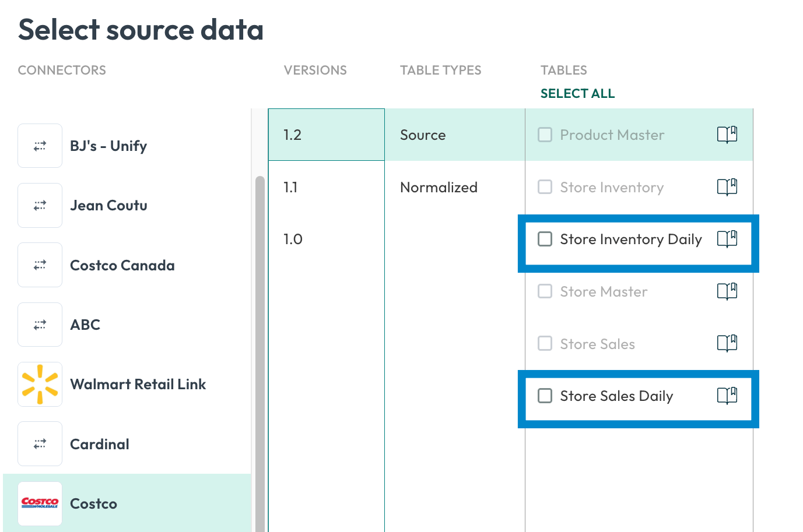The height and width of the screenshot is (532, 803).
Task: Open book icon beside Store Sales
Action: coord(727,344)
